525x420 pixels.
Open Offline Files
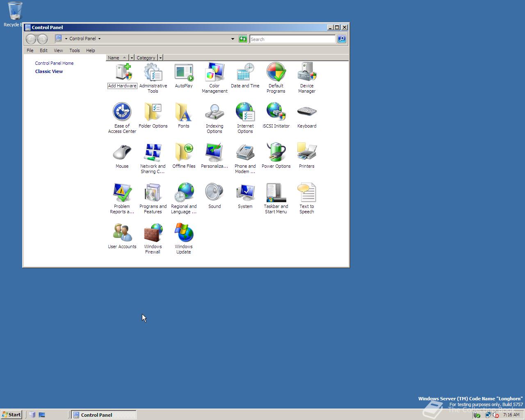pyautogui.click(x=184, y=156)
